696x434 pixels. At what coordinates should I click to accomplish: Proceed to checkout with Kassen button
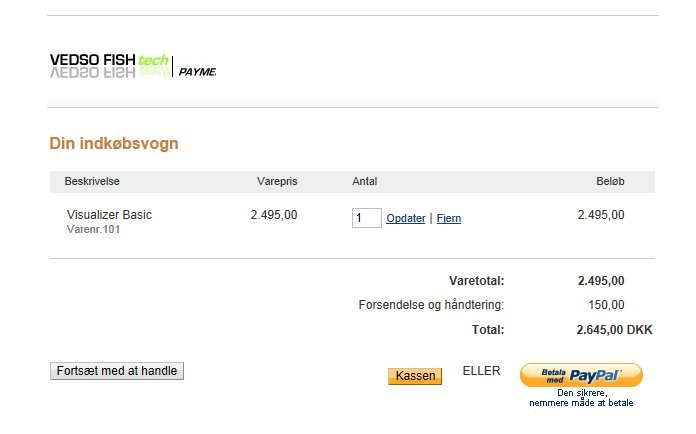[415, 376]
